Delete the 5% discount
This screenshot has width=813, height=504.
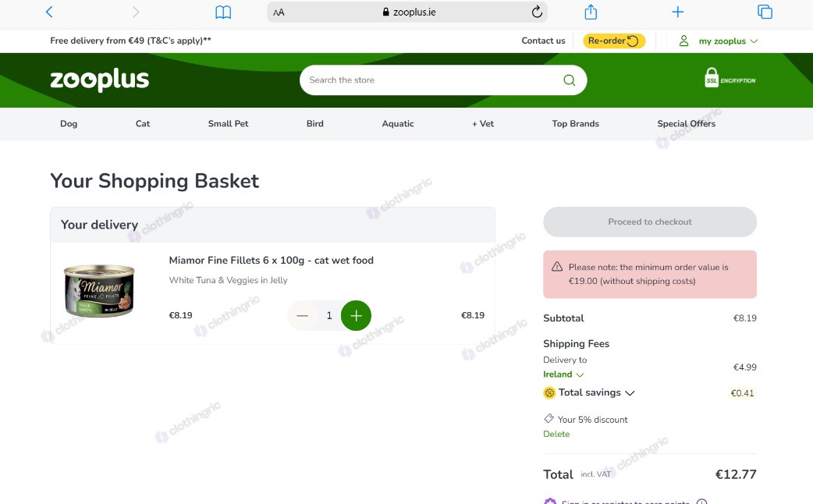556,434
